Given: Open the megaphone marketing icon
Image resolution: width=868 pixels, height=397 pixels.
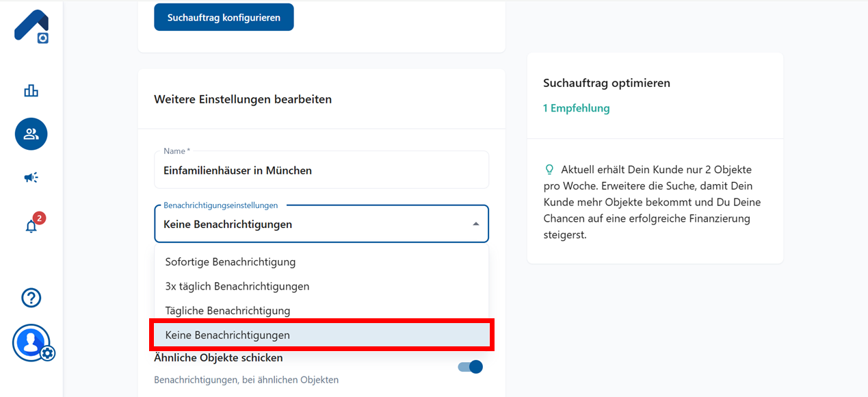Looking at the screenshot, I should click(x=31, y=178).
